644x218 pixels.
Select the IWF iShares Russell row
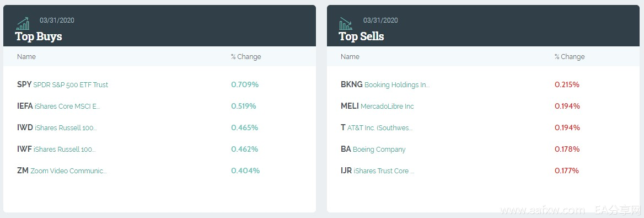(x=159, y=149)
